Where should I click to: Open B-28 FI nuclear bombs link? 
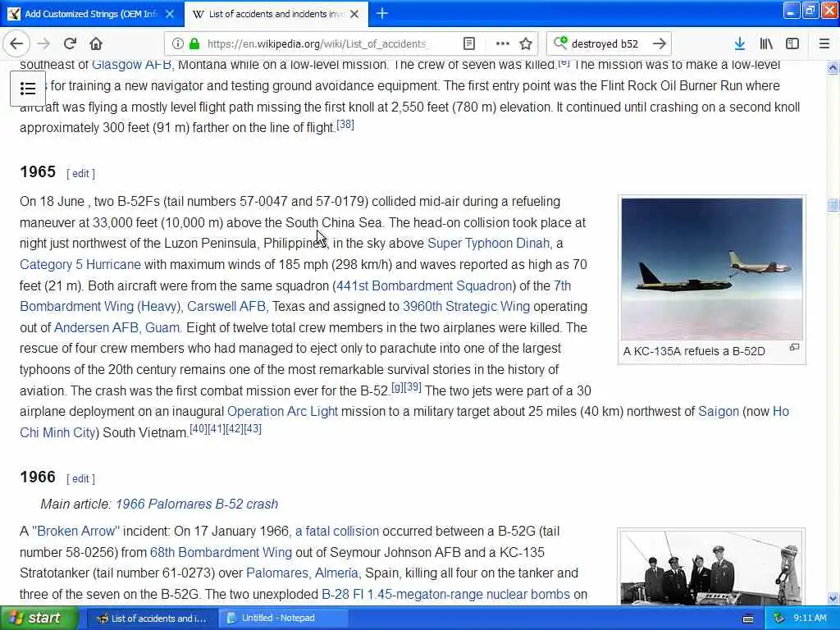(445, 595)
